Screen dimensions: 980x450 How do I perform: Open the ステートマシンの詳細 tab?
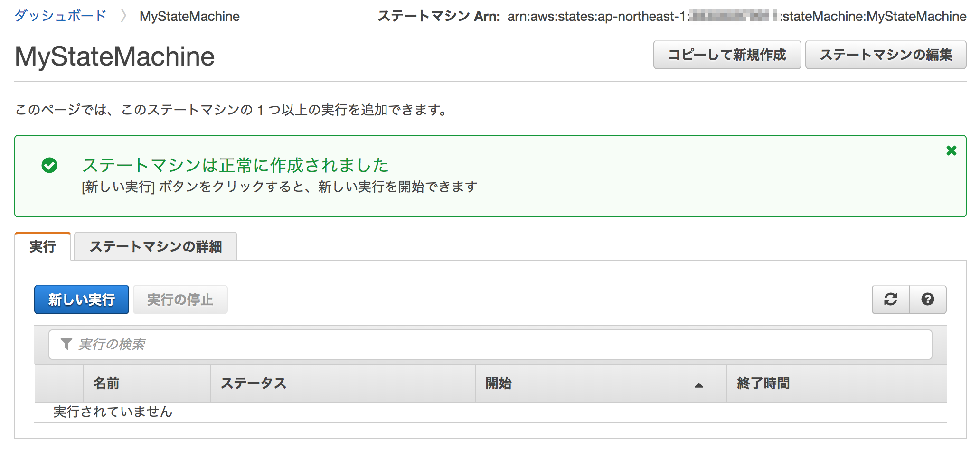(x=156, y=247)
